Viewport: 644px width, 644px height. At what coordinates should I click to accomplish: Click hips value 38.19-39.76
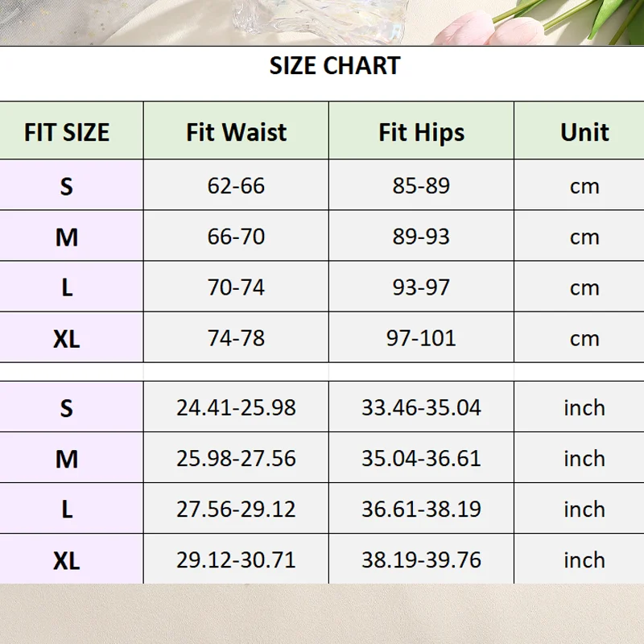point(421,559)
